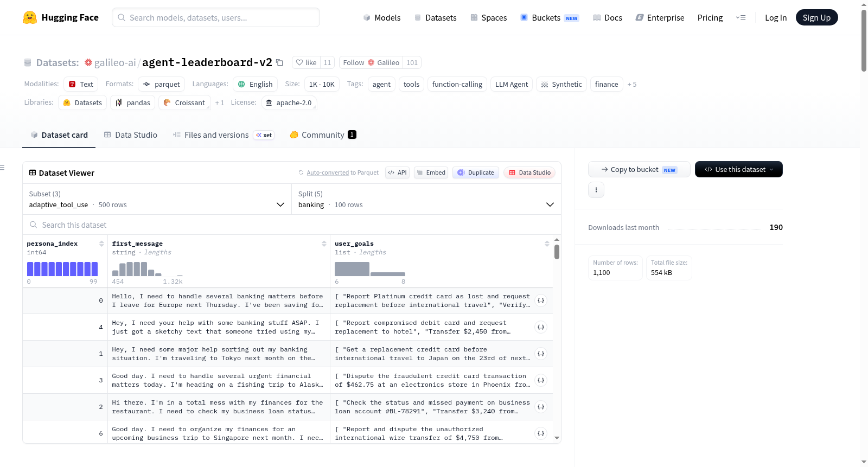The height and width of the screenshot is (467, 868).
Task: Open Pricing page
Action: coord(710,17)
